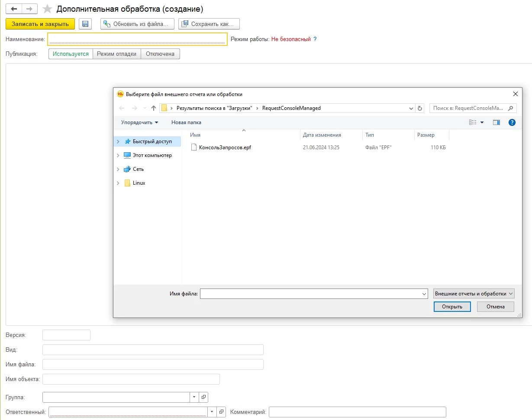Sort files by Размер column header
Viewport: 532px width, 420px height.
pos(432,135)
